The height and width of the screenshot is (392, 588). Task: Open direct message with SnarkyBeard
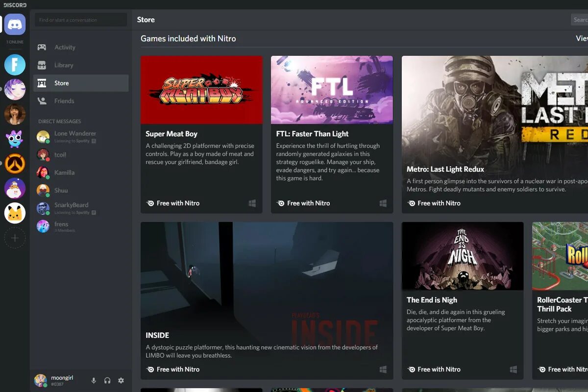[81, 208]
